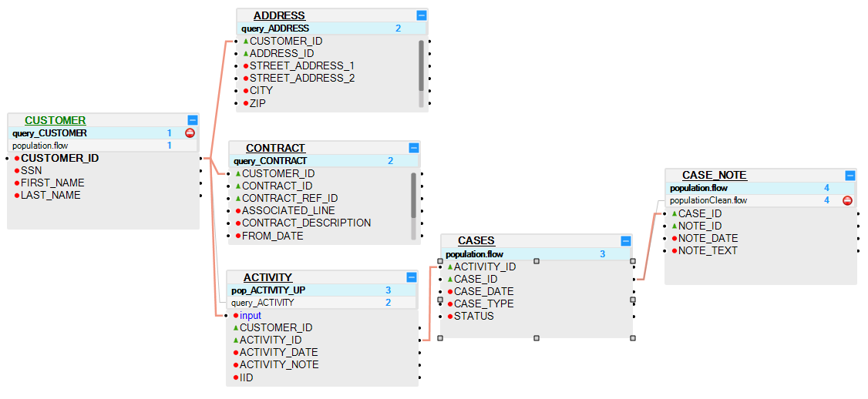Image resolution: width=868 pixels, height=399 pixels.
Task: Click red dot icon beside input field
Action: [x=235, y=315]
